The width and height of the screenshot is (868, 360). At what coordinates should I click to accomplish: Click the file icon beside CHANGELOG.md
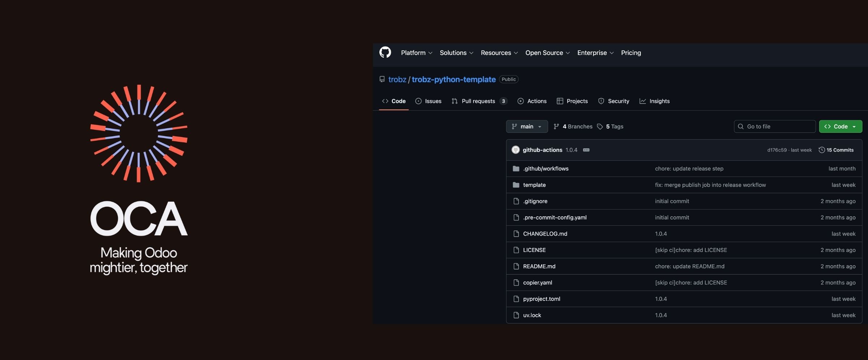pos(516,233)
